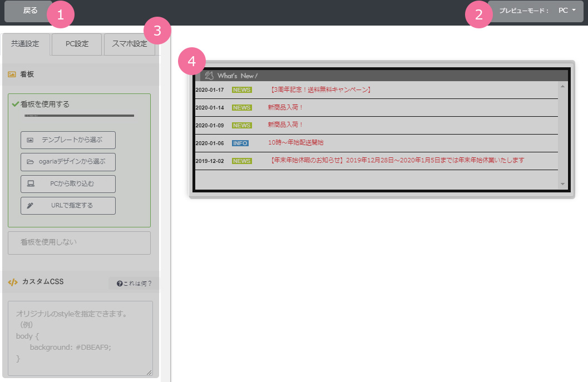Open the 年末年始休暇のお知らせ news item
This screenshot has width=588, height=382.
[x=397, y=161]
